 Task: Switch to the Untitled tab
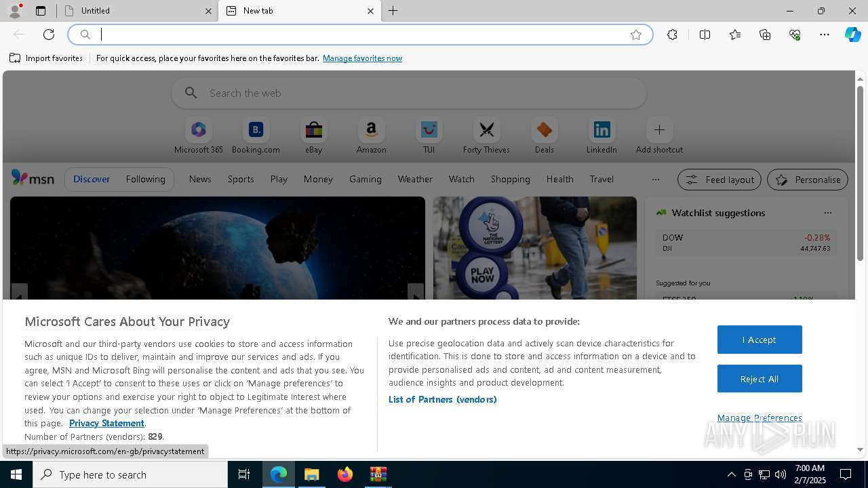click(138, 11)
